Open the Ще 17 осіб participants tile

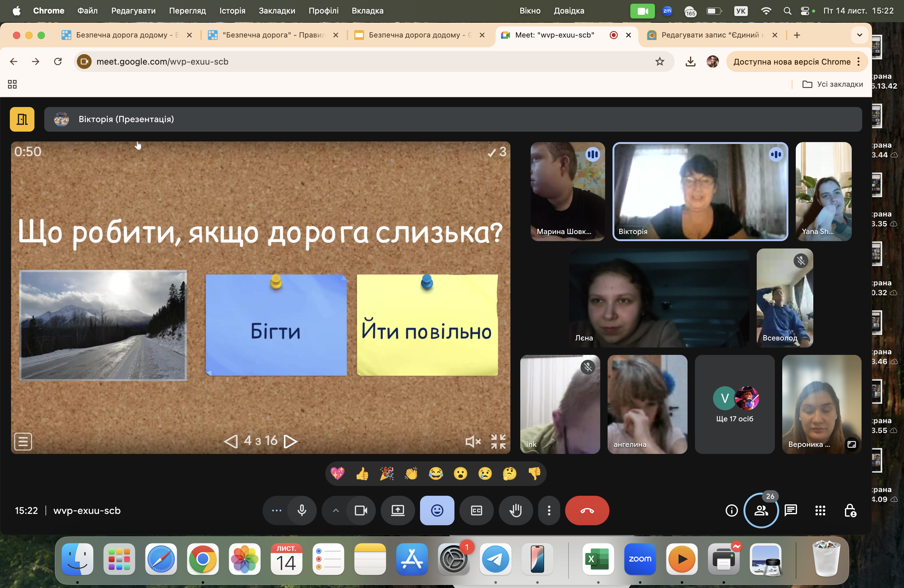click(734, 404)
